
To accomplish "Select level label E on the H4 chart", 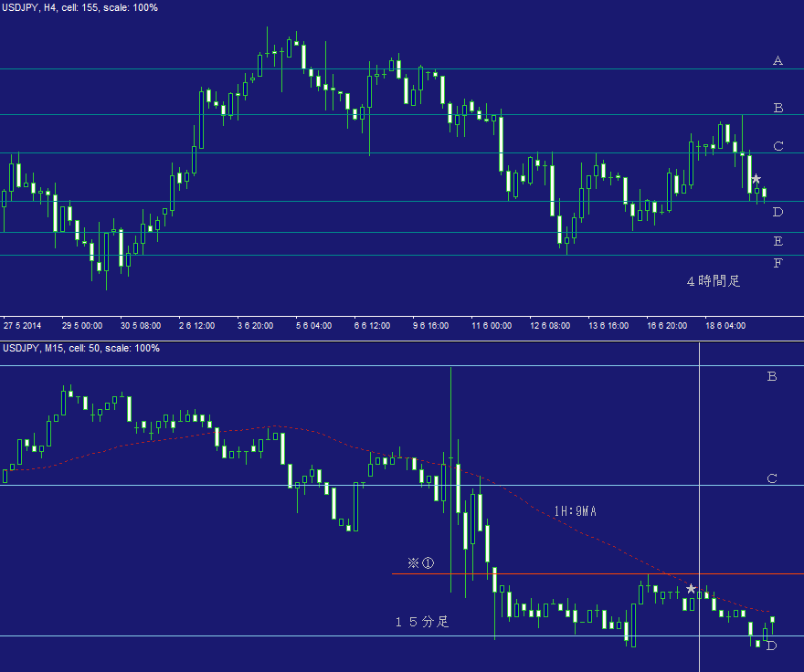I will pyautogui.click(x=778, y=241).
